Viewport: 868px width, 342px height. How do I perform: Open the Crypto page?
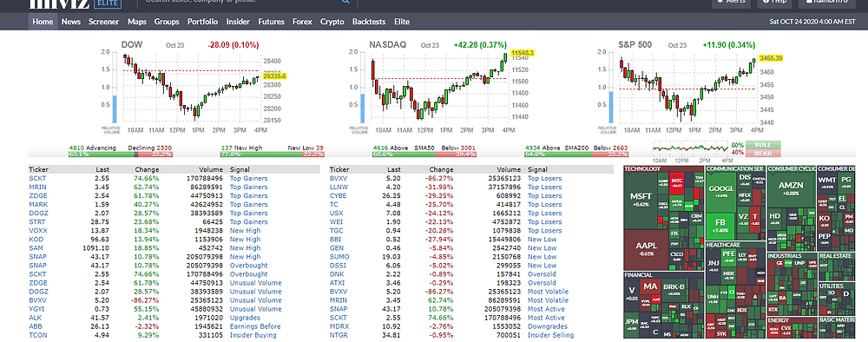click(332, 22)
